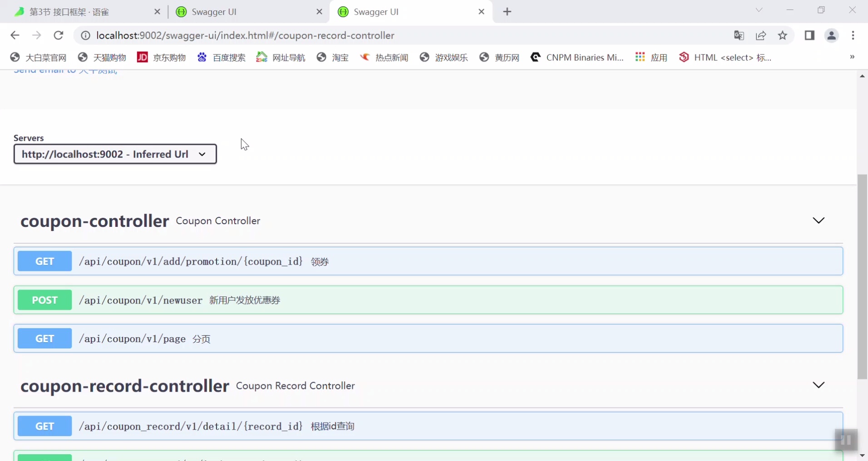The width and height of the screenshot is (868, 461).
Task: Collapse the coupon-controller section
Action: 818,221
